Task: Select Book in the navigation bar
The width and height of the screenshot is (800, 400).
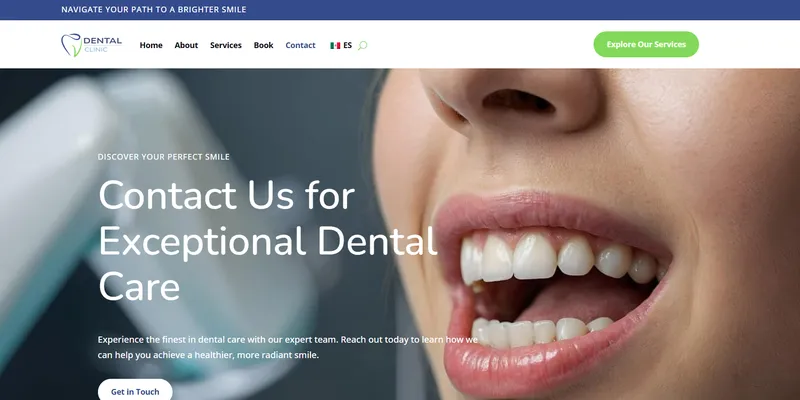Action: (x=263, y=45)
